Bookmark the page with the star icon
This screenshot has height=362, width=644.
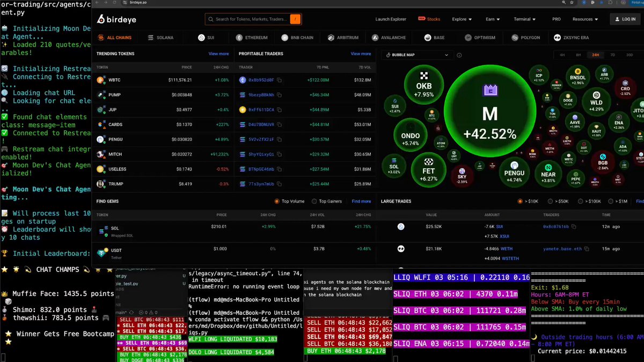coord(570,3)
